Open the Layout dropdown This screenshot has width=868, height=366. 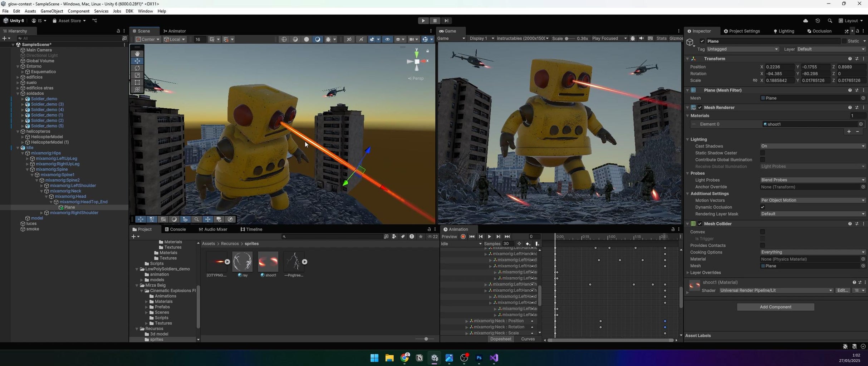[x=851, y=21]
